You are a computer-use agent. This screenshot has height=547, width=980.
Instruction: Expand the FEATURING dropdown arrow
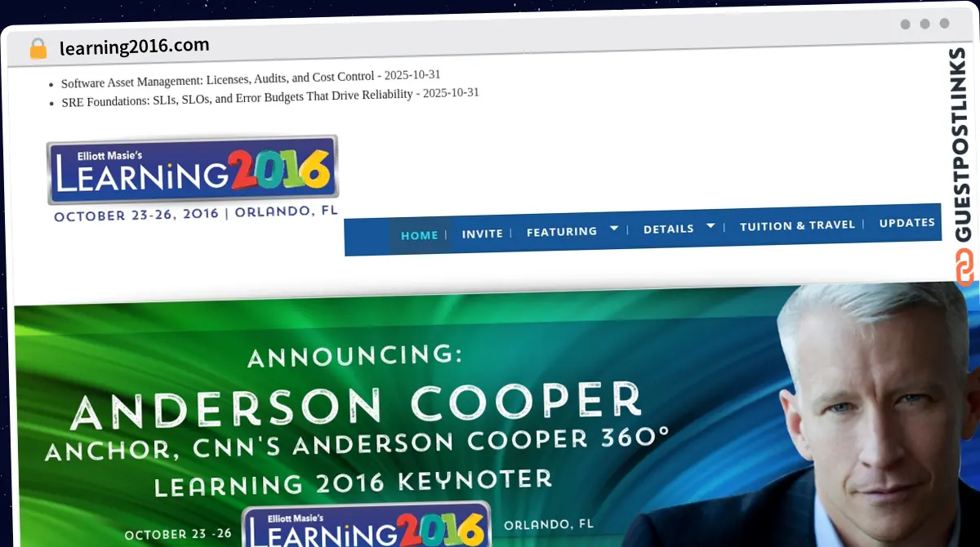coord(614,229)
